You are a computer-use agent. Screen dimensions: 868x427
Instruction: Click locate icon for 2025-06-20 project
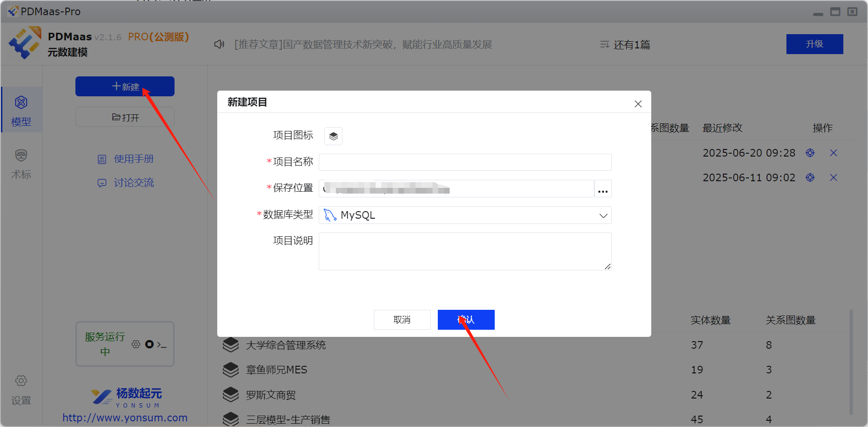[810, 153]
